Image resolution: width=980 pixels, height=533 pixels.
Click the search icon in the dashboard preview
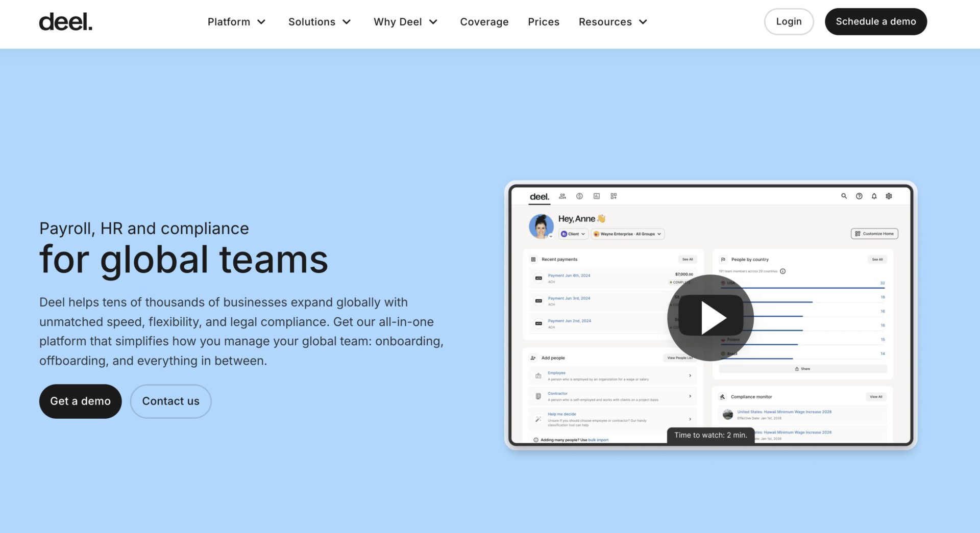(844, 196)
